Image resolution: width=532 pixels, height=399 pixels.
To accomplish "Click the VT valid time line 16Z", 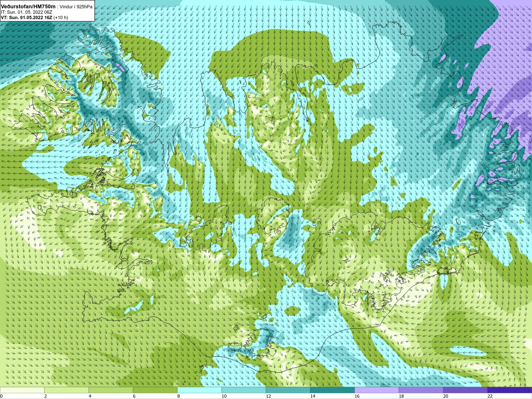I will pyautogui.click(x=27, y=17).
